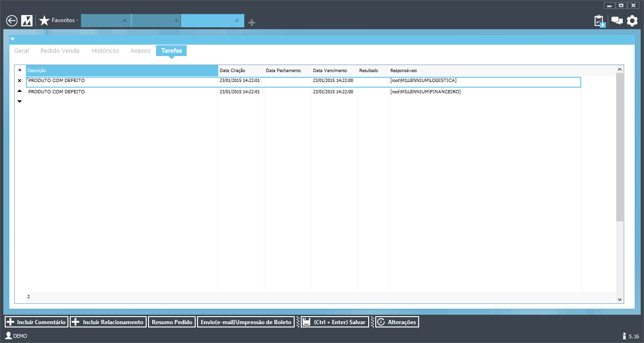Sort by the Descrição column header
The image size is (644, 343).
[122, 71]
